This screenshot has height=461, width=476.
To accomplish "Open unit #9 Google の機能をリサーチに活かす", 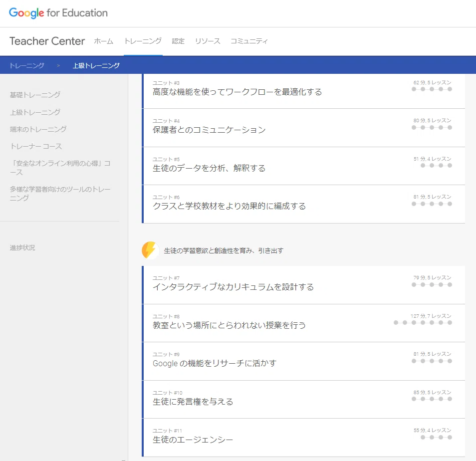I will 304,361.
